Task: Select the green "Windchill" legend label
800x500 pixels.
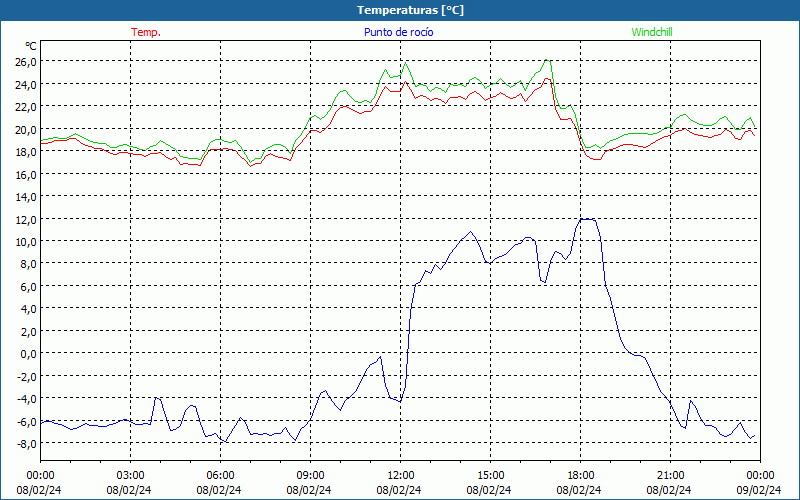Action: point(652,32)
